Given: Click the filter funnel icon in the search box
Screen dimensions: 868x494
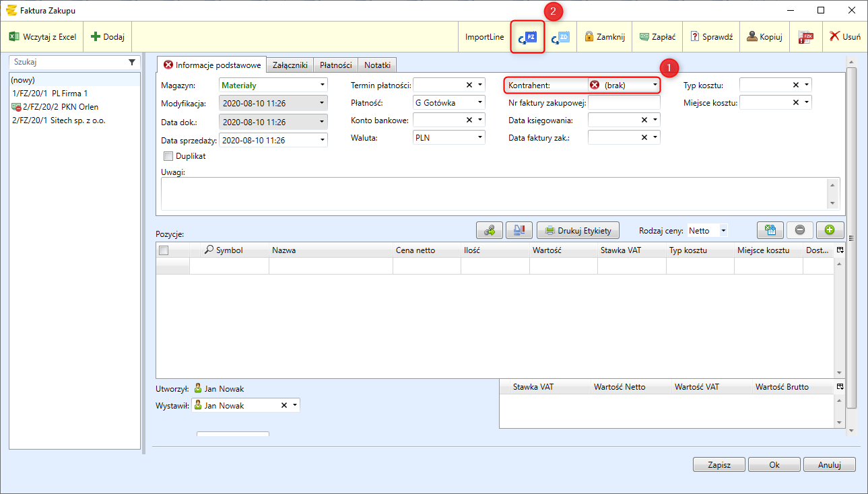Looking at the screenshot, I should 132,61.
